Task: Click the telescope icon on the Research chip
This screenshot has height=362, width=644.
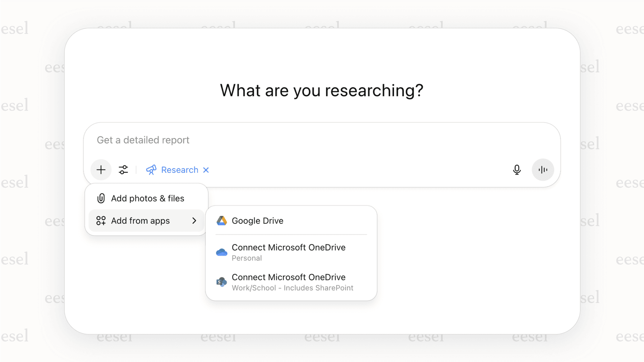Action: 151,170
